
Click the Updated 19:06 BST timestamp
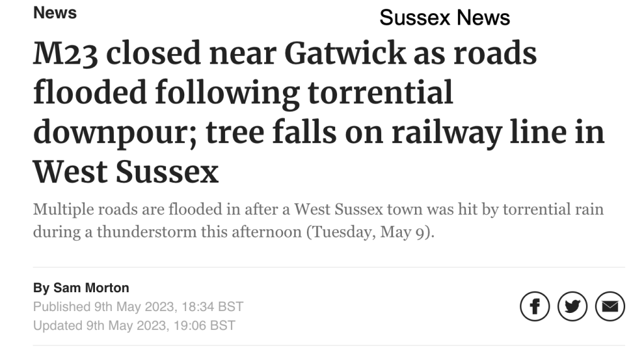click(x=134, y=326)
